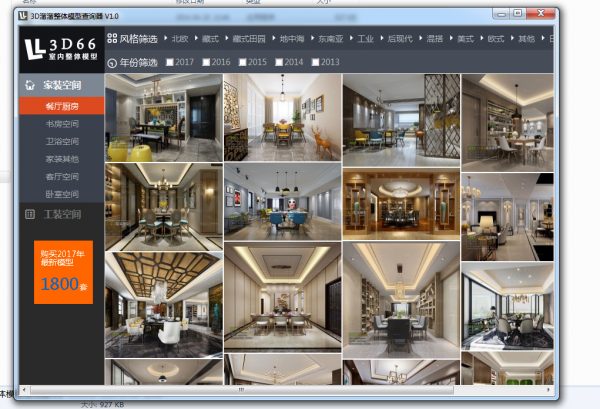Select 书房空间 in the sidebar
Image resolution: width=600 pixels, height=409 pixels.
click(61, 124)
